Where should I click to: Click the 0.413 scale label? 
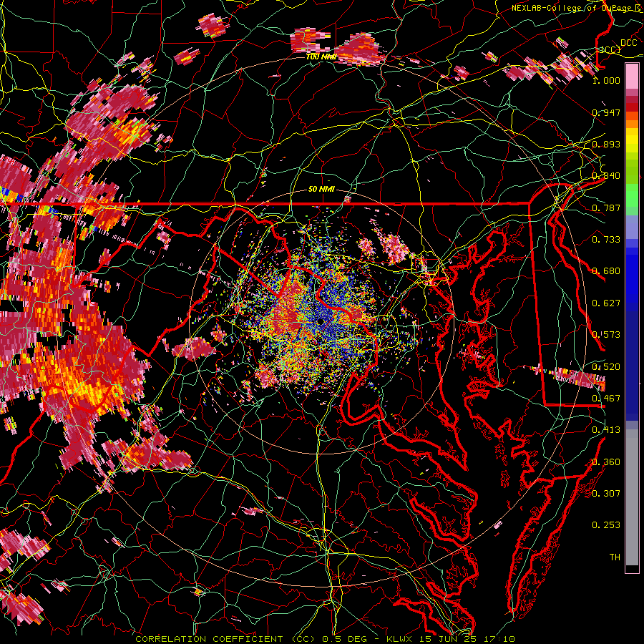point(606,429)
